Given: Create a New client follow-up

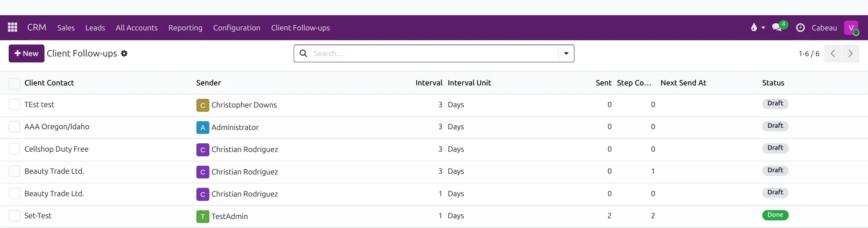Looking at the screenshot, I should click(26, 54).
